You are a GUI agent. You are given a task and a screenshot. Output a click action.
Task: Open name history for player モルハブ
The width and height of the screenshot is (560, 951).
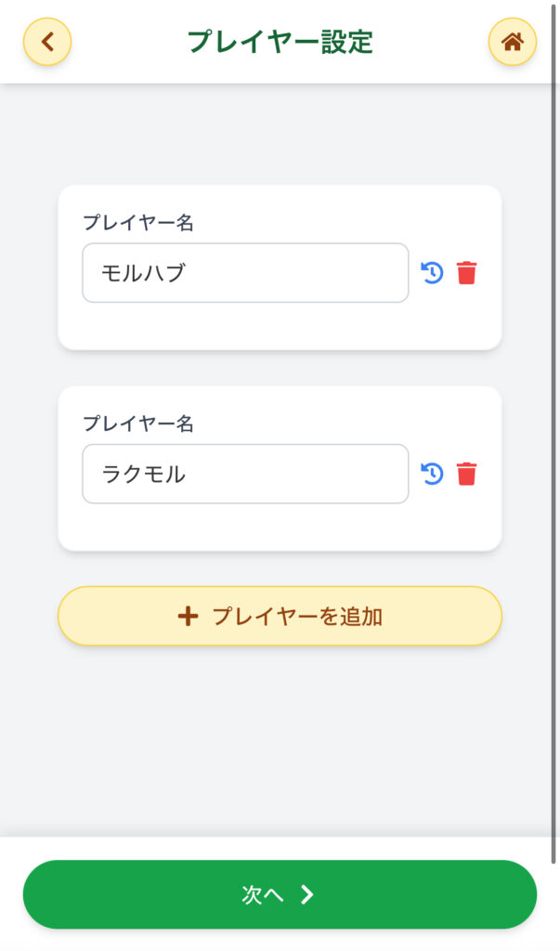point(432,273)
